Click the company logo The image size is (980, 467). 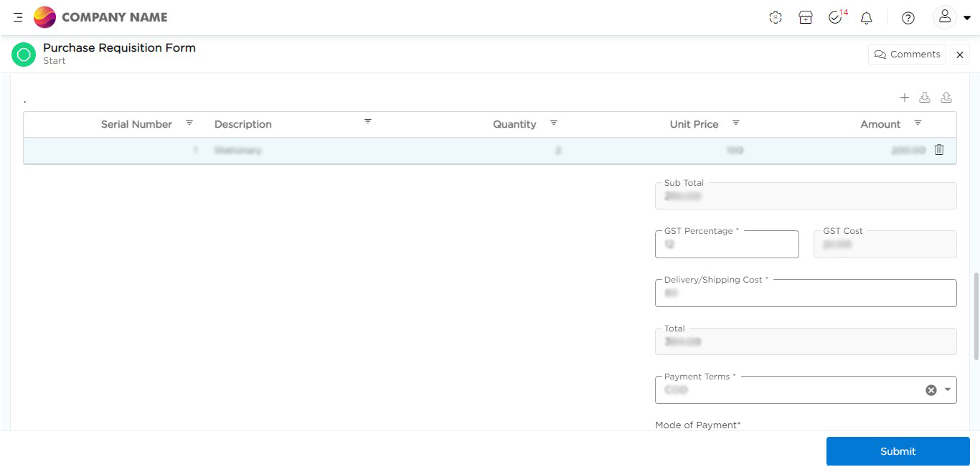(x=44, y=16)
